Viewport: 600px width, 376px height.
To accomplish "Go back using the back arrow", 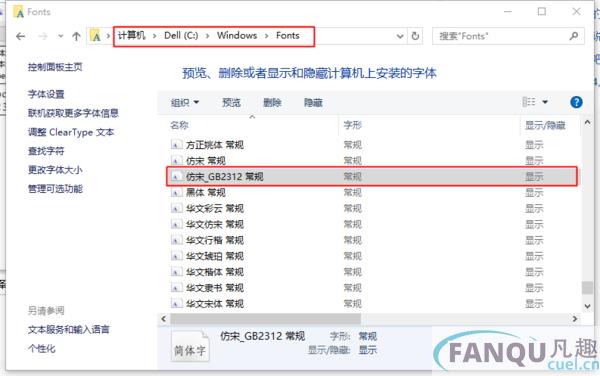I will (x=21, y=36).
